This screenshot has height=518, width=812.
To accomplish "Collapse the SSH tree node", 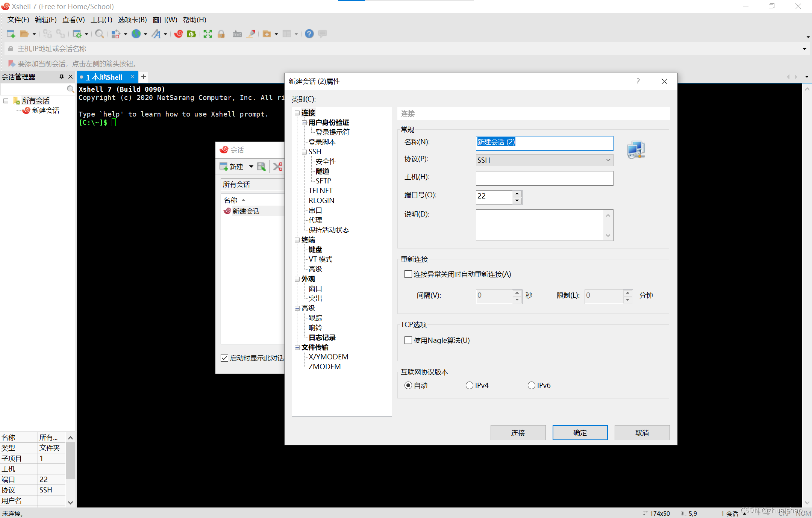I will tap(304, 152).
